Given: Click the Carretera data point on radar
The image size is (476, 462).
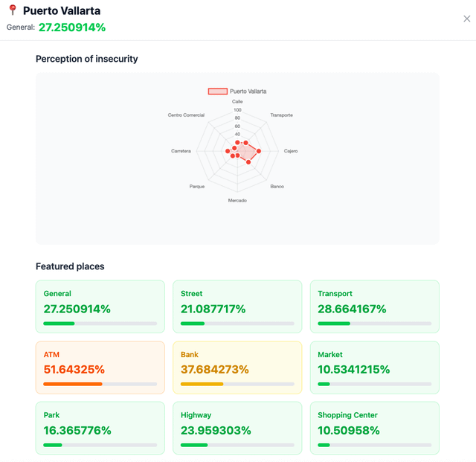Looking at the screenshot, I should (x=228, y=151).
